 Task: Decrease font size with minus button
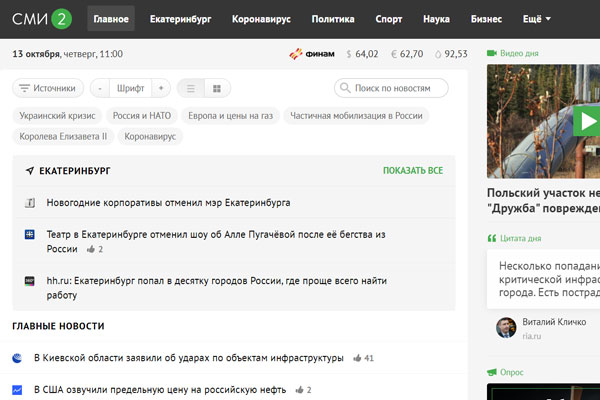[x=97, y=88]
